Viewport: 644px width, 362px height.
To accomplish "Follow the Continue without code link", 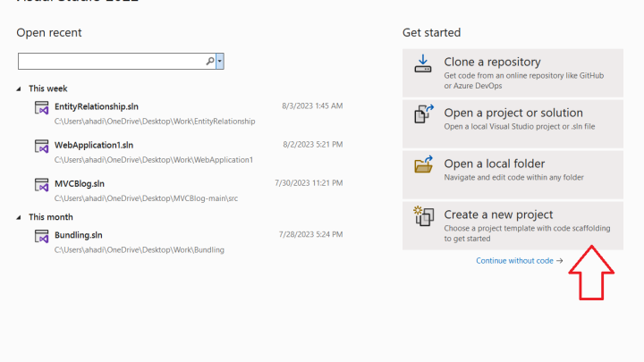I will (519, 261).
